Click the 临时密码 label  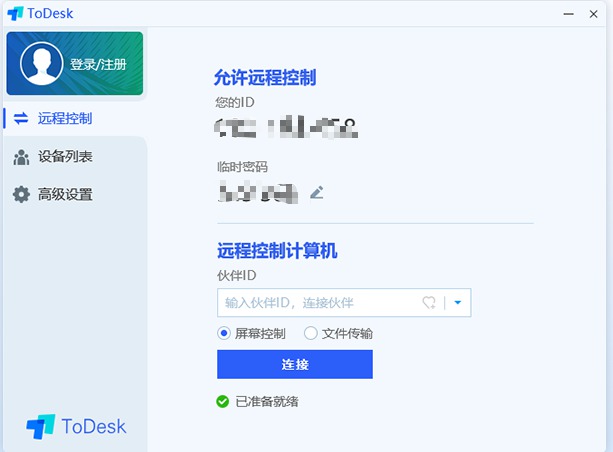pos(242,167)
